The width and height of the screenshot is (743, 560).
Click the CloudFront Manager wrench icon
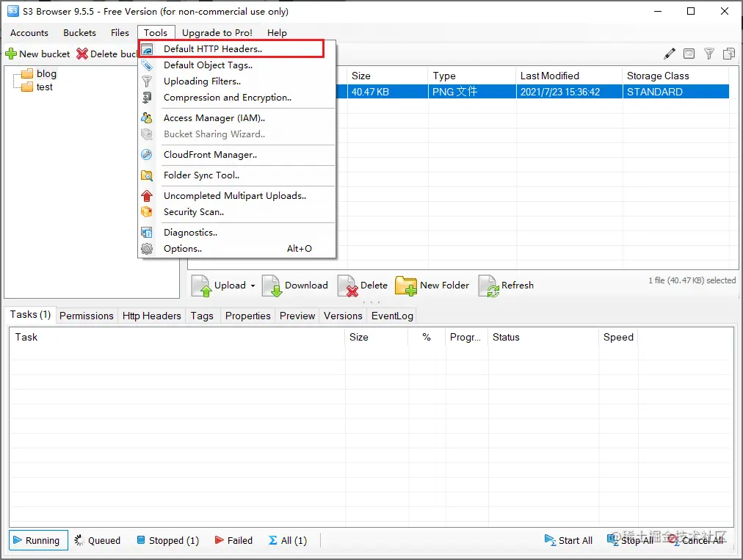point(147,155)
